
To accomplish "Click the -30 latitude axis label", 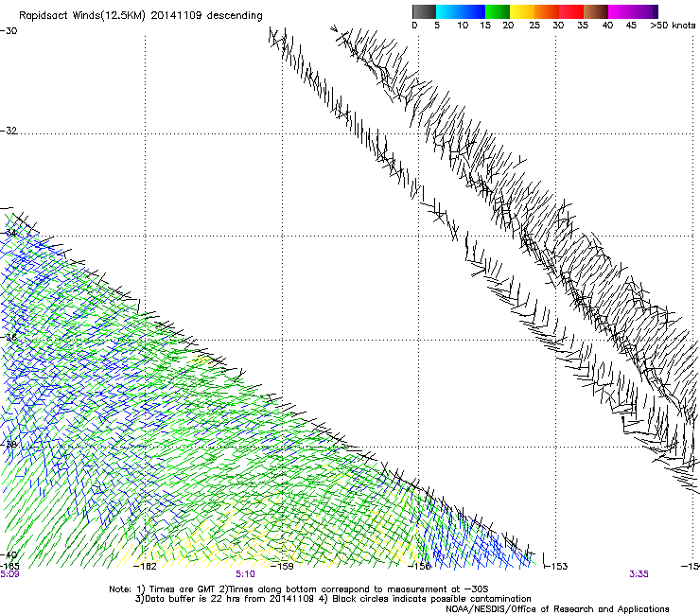I will point(9,31).
